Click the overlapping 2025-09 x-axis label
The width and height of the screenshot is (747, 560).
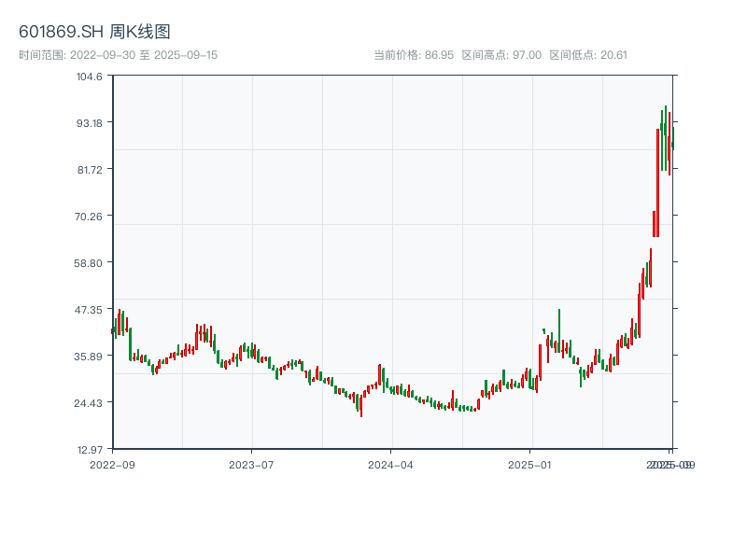point(670,465)
